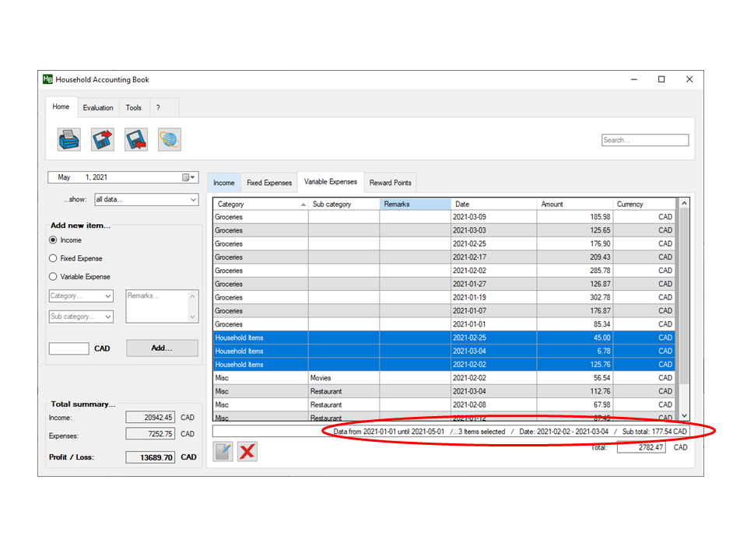Screen dimensions: 747x560
Task: Open the calendar picker on date field
Action: pyautogui.click(x=189, y=177)
